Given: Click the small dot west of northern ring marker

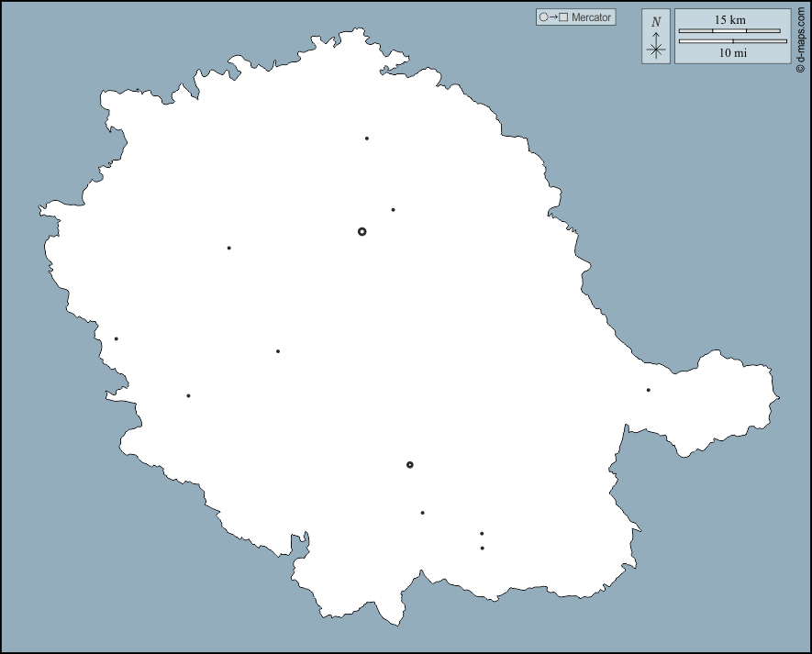Looking at the screenshot, I should coord(228,248).
